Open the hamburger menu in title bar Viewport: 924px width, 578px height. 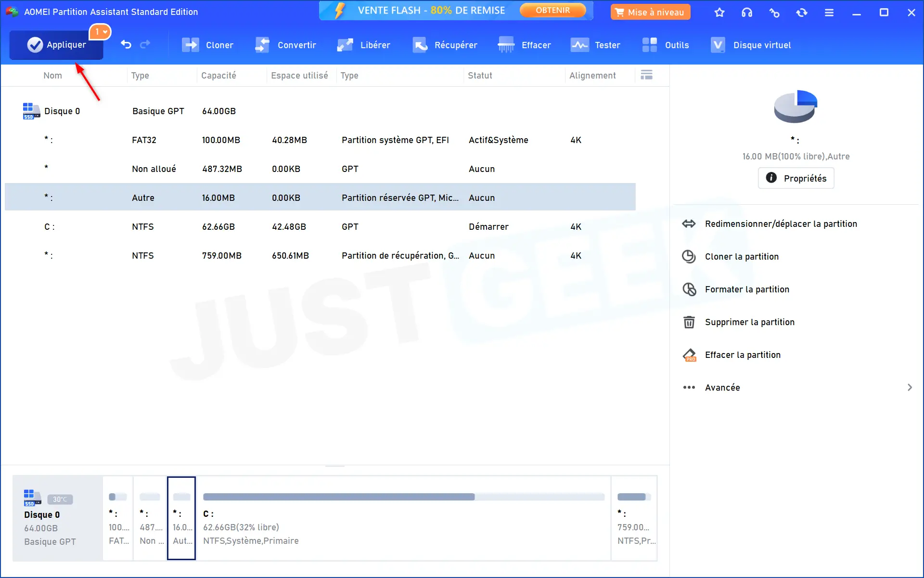click(x=829, y=13)
